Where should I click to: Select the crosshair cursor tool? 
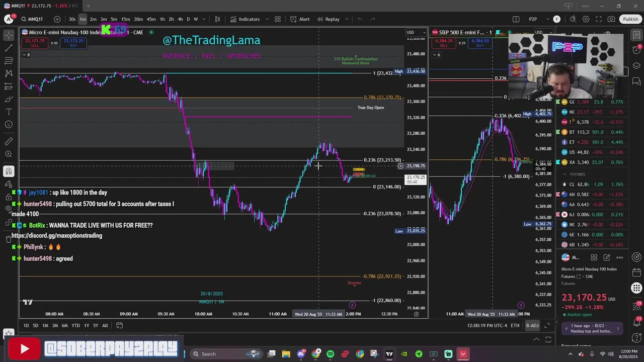[9, 35]
